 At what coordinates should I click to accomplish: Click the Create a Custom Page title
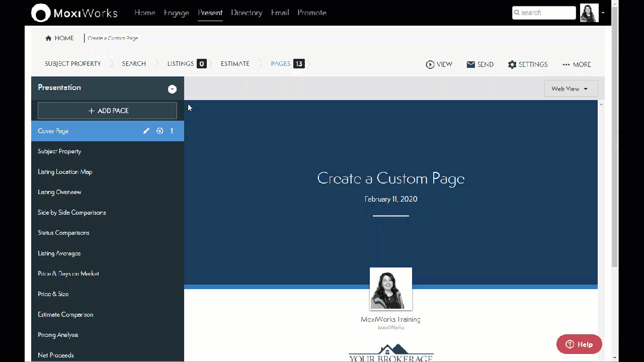(391, 178)
